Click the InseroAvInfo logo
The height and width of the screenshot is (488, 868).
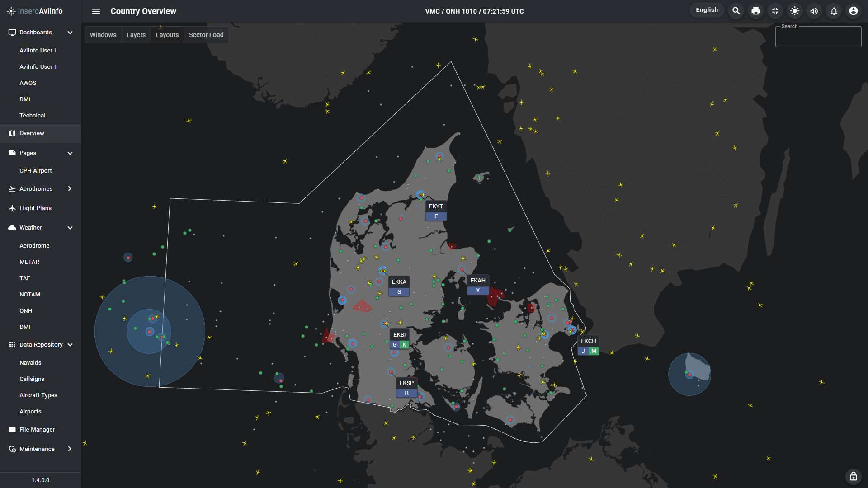pos(35,11)
